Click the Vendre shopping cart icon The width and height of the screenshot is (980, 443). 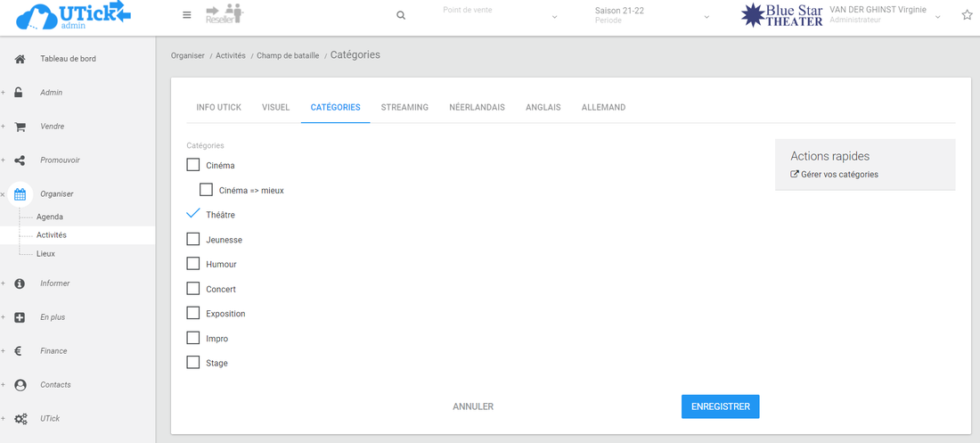[x=20, y=127]
